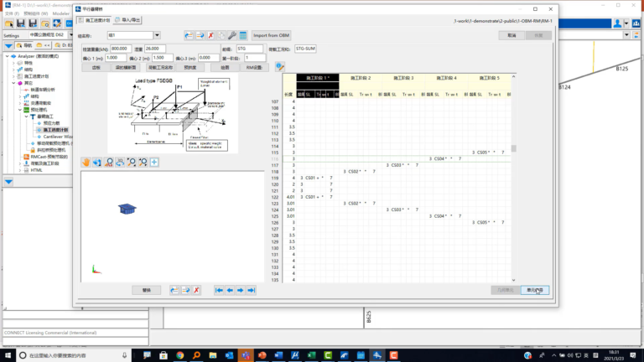Switch to the import/export dialog tab
The width and height of the screenshot is (644, 362).
coord(127,20)
